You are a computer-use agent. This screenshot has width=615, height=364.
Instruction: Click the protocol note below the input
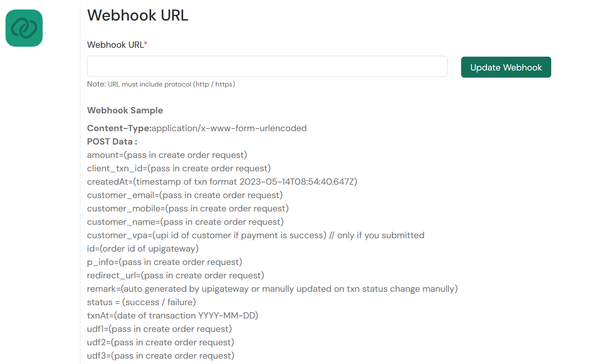click(x=161, y=84)
